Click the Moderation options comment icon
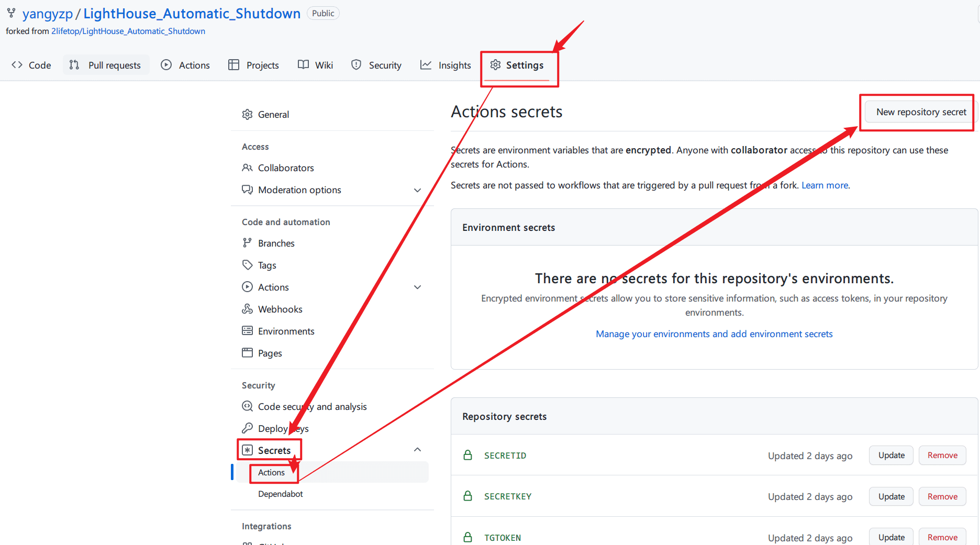980x545 pixels. tap(247, 190)
